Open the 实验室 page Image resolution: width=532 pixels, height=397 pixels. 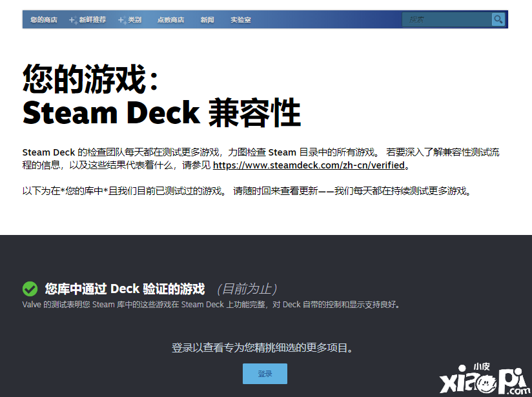241,19
